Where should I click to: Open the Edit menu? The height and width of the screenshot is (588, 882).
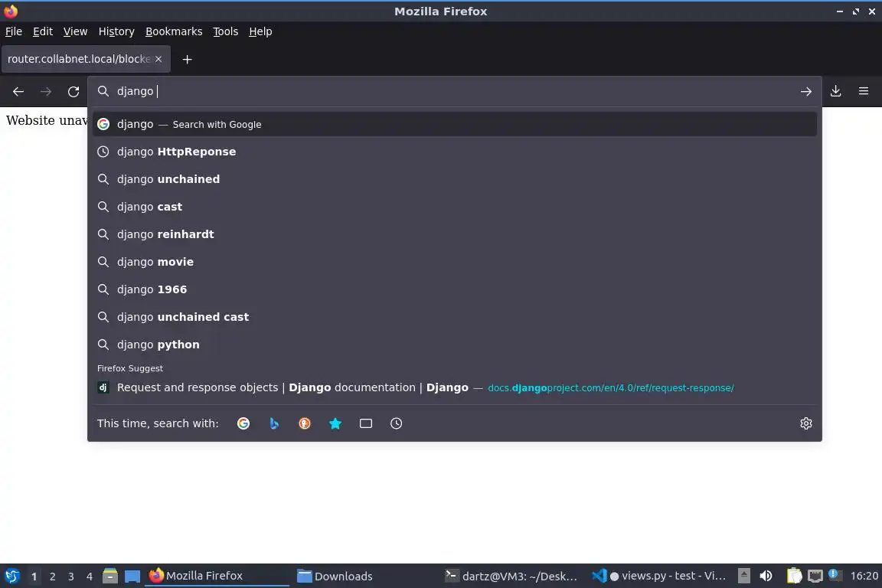tap(43, 31)
